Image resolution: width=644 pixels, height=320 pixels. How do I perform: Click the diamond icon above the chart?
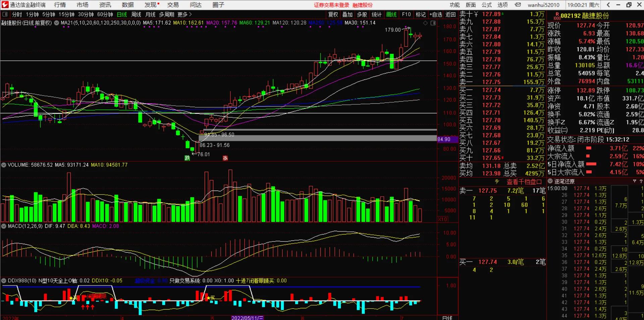point(425,23)
